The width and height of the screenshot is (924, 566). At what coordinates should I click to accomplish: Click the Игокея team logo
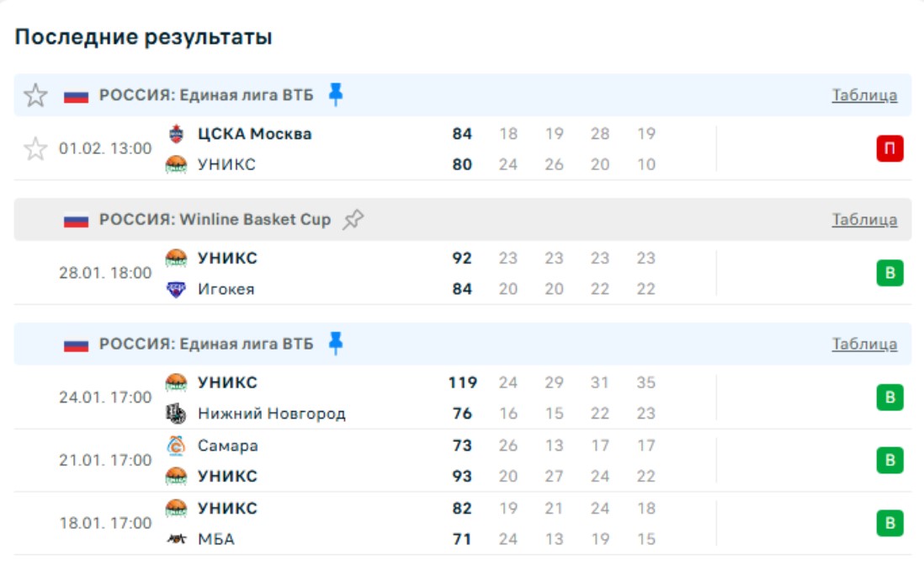point(176,289)
